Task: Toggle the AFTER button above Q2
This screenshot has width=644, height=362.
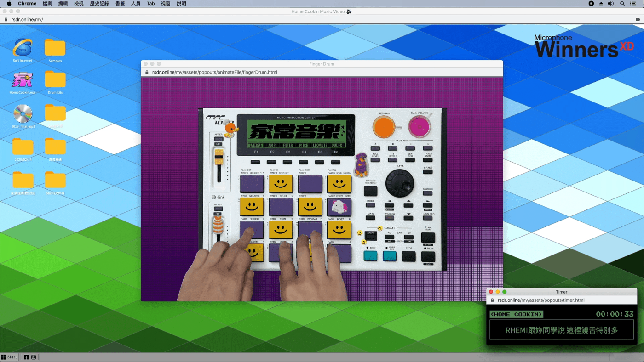Action: [218, 209]
